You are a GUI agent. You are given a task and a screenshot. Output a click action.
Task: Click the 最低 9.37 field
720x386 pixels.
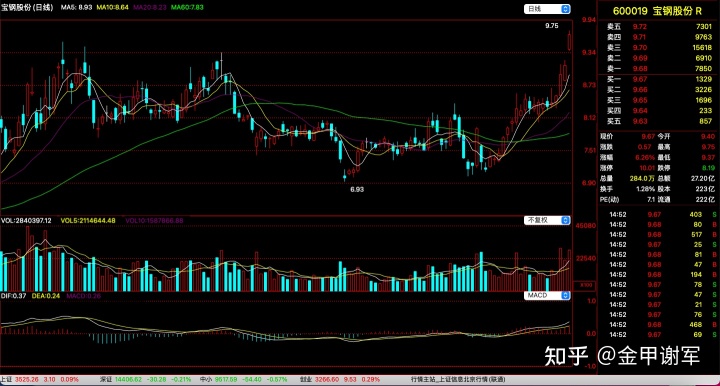click(x=686, y=157)
